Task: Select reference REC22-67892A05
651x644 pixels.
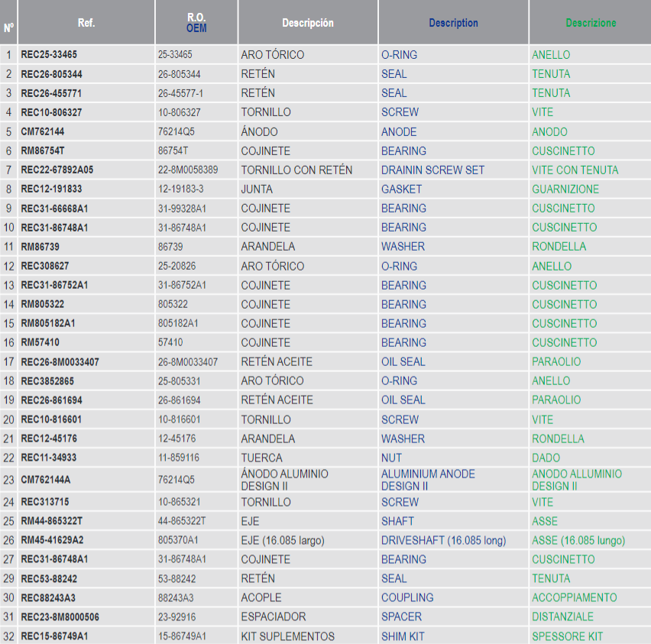Action: click(57, 170)
